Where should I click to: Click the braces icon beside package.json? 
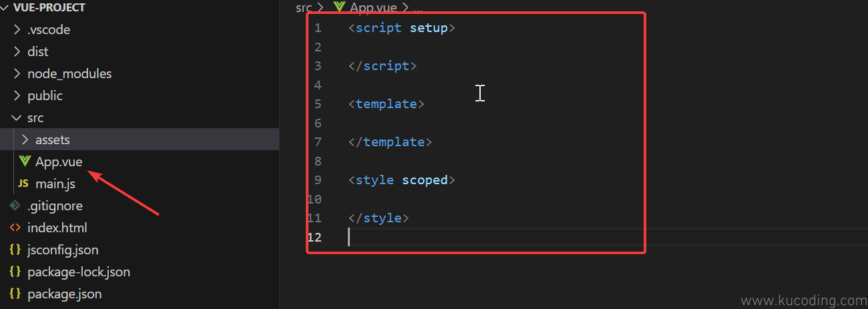(x=15, y=294)
